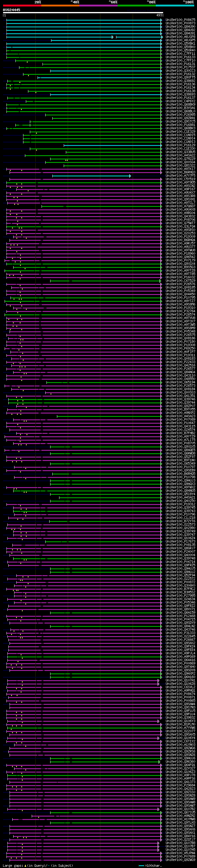
Task: Select the UniRef100_P16133 label
Action: click(180, 57)
